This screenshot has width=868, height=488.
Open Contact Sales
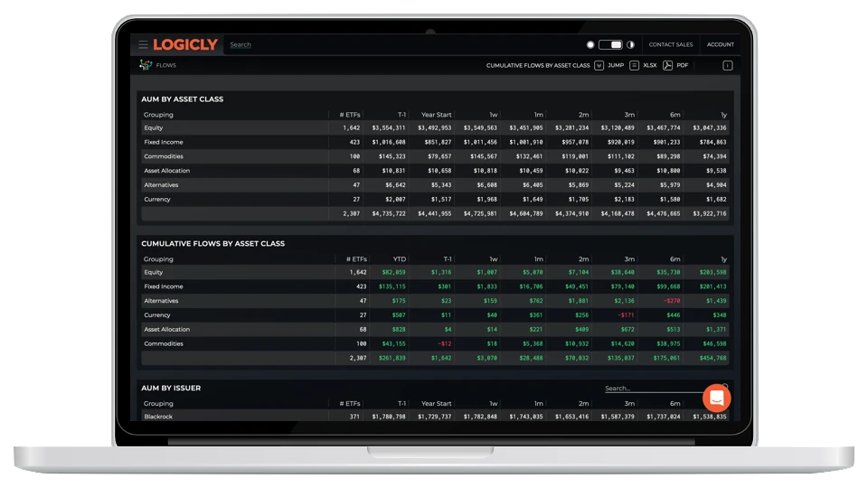point(670,45)
